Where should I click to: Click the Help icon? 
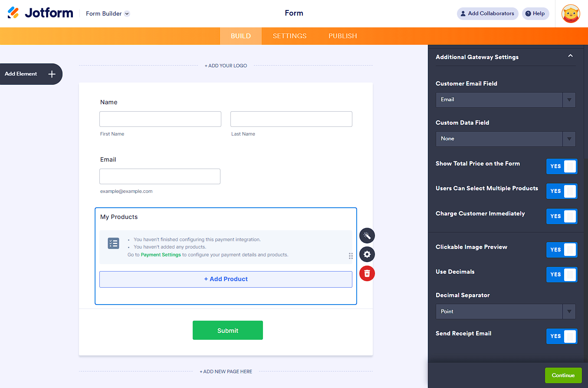535,13
